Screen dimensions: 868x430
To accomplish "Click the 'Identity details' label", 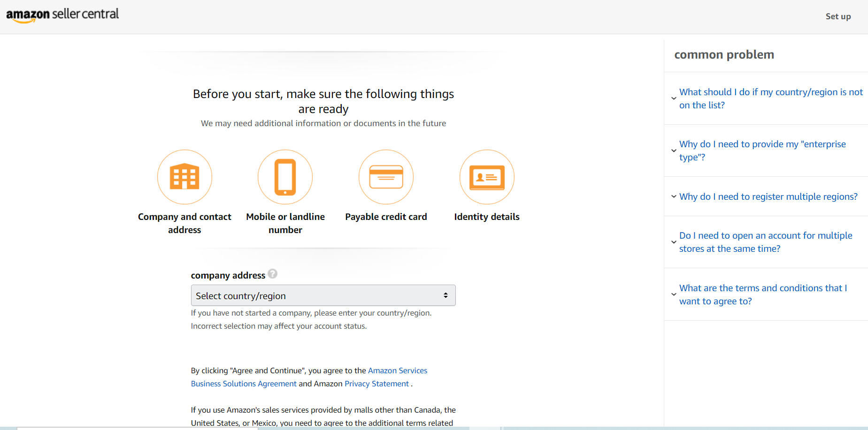I will coord(487,217).
